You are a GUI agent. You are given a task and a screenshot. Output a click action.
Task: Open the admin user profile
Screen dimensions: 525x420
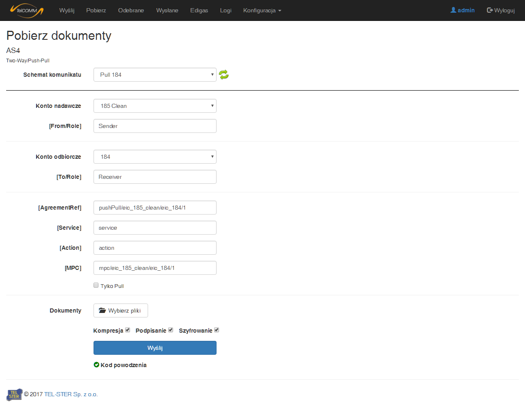tap(462, 10)
